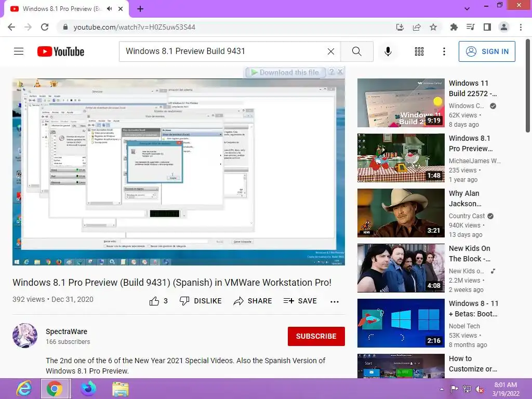
Task: Open the media controls icon
Action: pyautogui.click(x=470, y=27)
